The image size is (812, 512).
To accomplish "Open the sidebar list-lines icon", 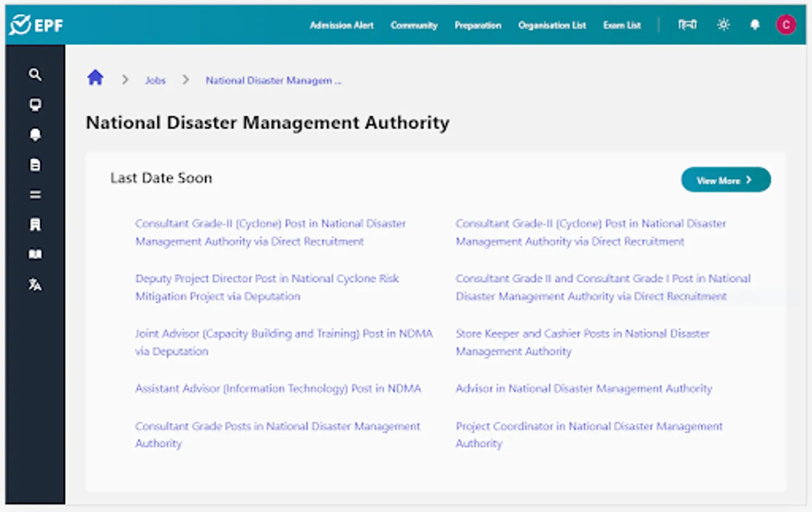I will pyautogui.click(x=35, y=195).
